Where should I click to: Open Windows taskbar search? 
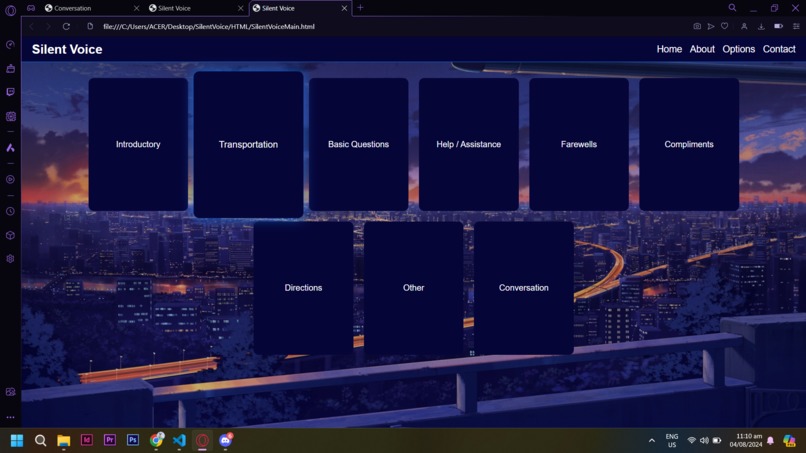(40, 440)
